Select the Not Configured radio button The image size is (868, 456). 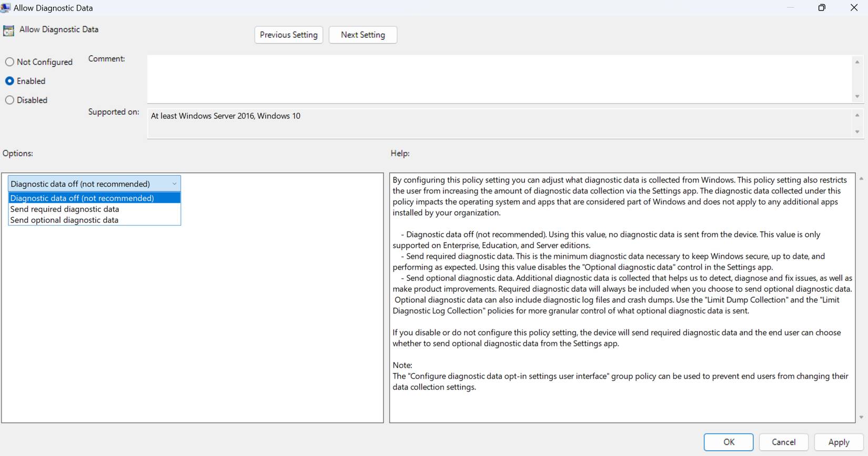click(9, 62)
